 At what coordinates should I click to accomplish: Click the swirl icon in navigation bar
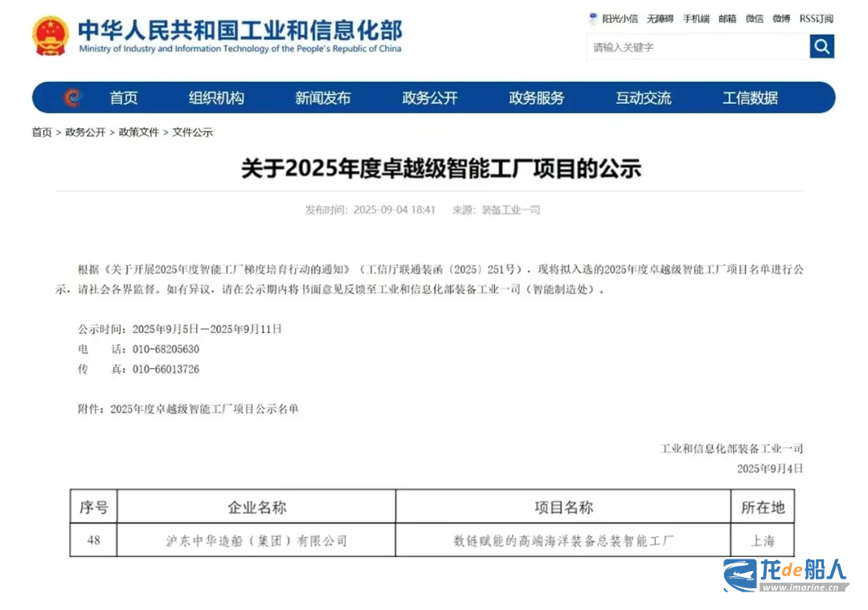coord(72,98)
